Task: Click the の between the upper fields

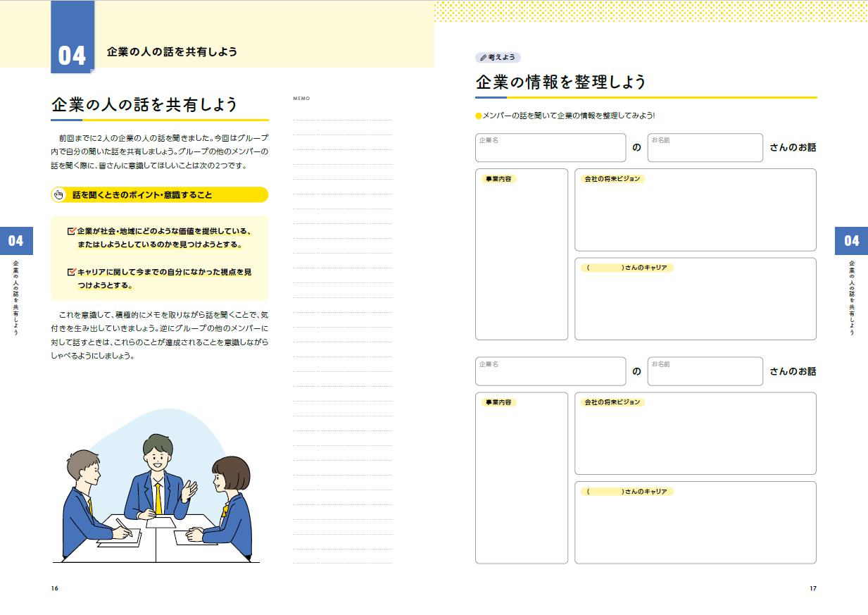Action: 636,148
